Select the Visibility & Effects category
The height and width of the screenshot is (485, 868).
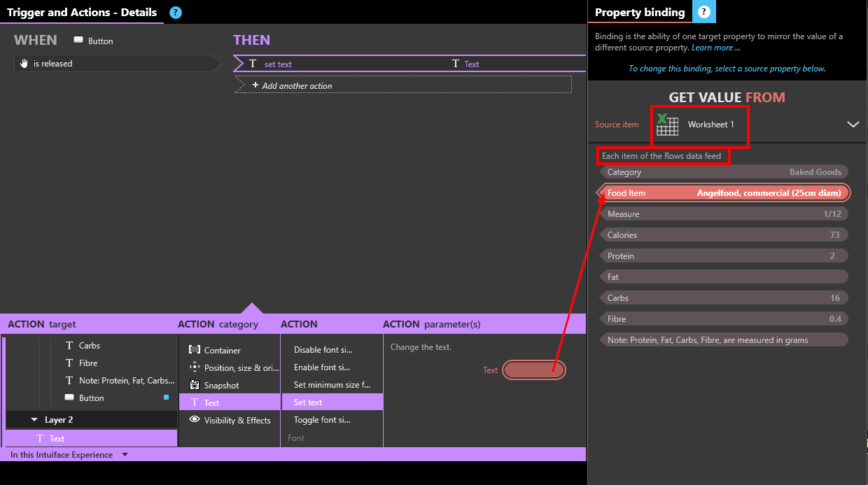[x=237, y=420]
